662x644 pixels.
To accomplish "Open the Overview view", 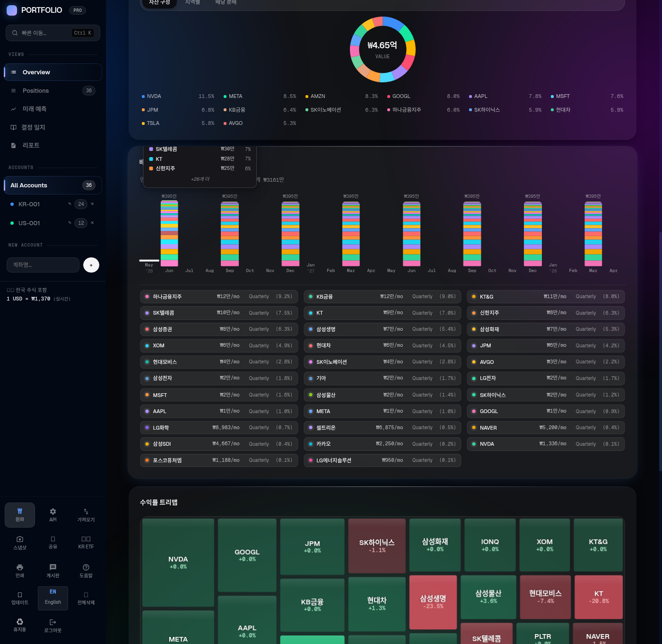I will 53,72.
